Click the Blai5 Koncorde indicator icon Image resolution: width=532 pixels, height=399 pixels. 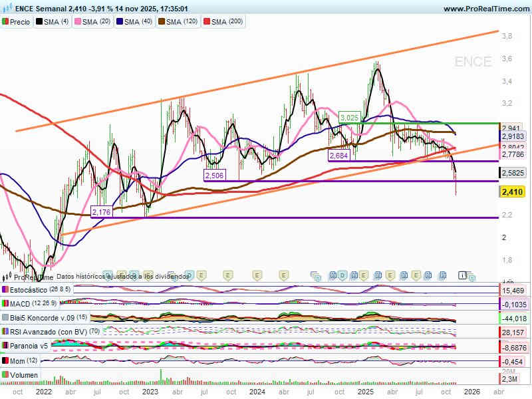click(x=6, y=318)
